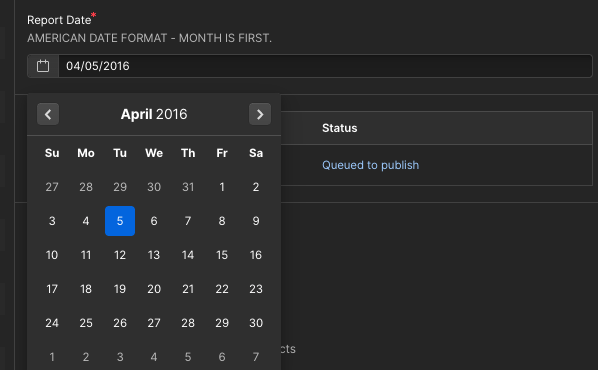This screenshot has height=370, width=598.
Task: Select April 17 on the Sunday column
Action: (52, 289)
